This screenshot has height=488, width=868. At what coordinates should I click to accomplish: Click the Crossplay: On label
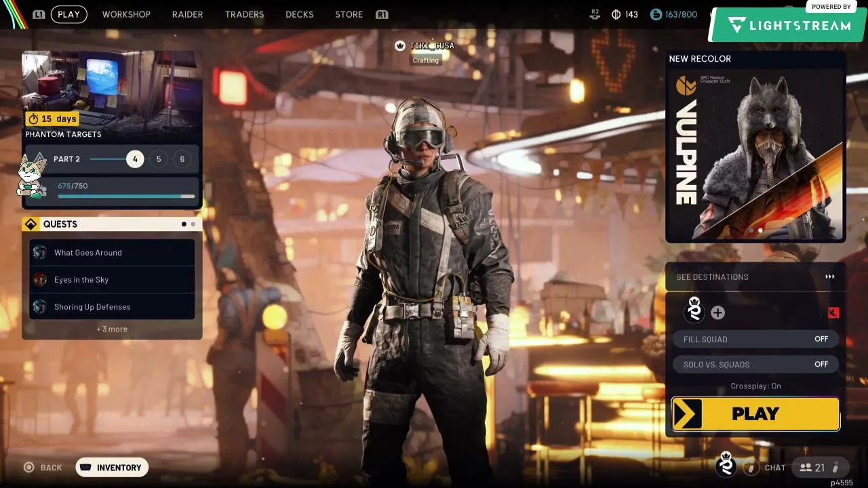(755, 386)
